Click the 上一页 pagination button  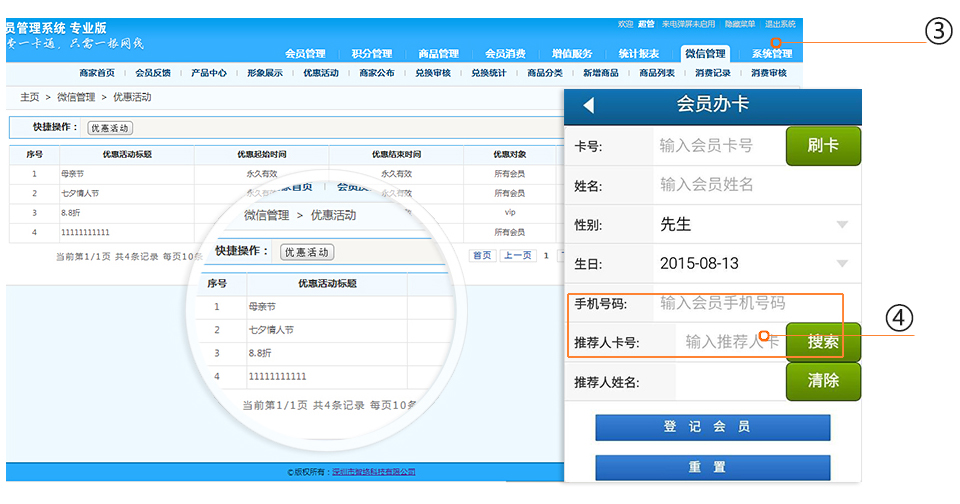518,255
